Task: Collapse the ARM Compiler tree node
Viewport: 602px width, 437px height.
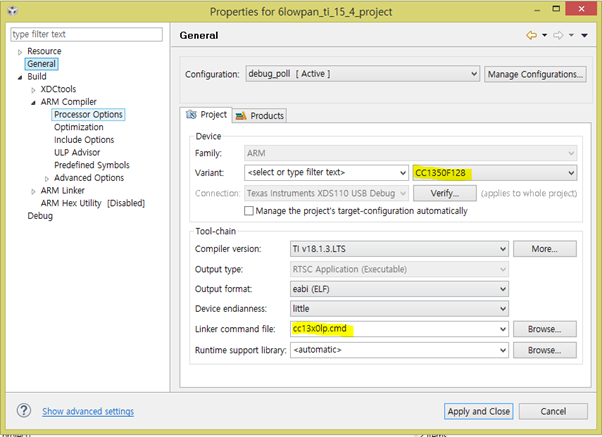Action: 33,102
